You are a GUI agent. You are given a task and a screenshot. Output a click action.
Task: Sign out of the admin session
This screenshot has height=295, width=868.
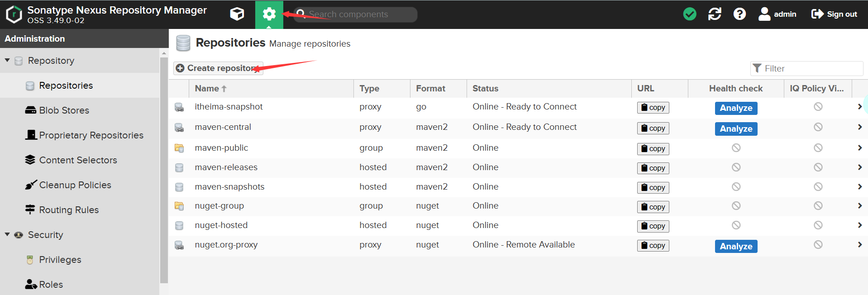point(834,14)
